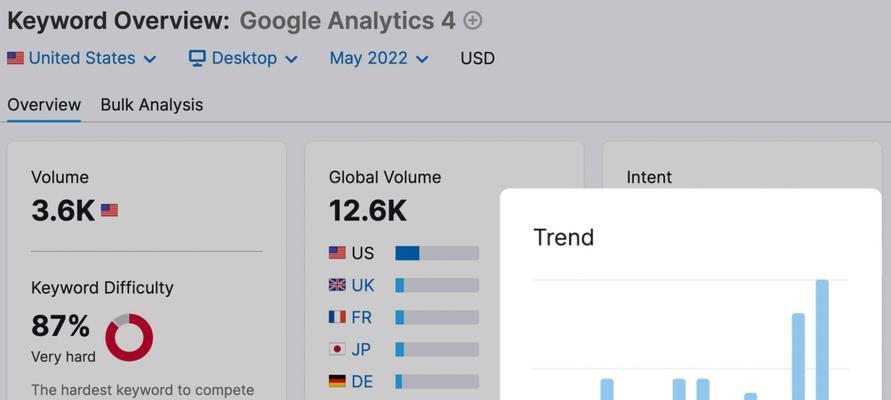Click the JP country link

click(x=361, y=349)
